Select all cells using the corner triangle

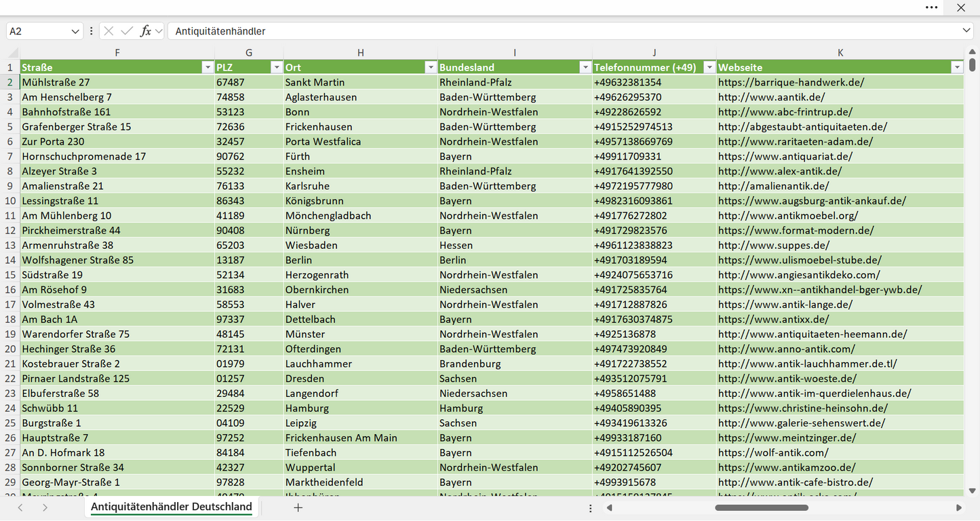[13, 53]
